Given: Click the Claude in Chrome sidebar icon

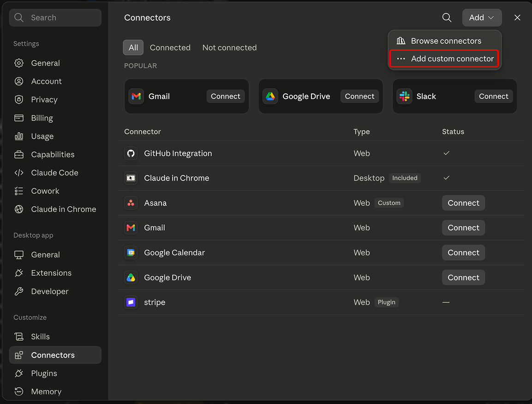Looking at the screenshot, I should click(19, 209).
